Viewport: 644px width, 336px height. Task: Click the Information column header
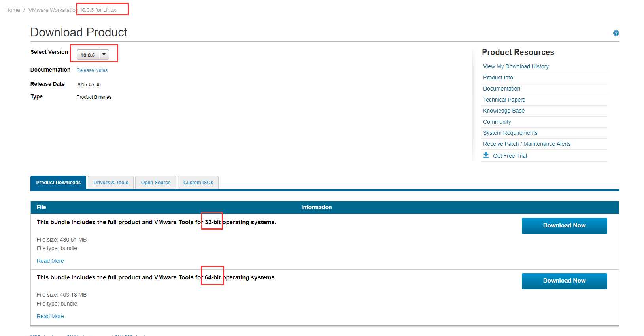point(316,207)
